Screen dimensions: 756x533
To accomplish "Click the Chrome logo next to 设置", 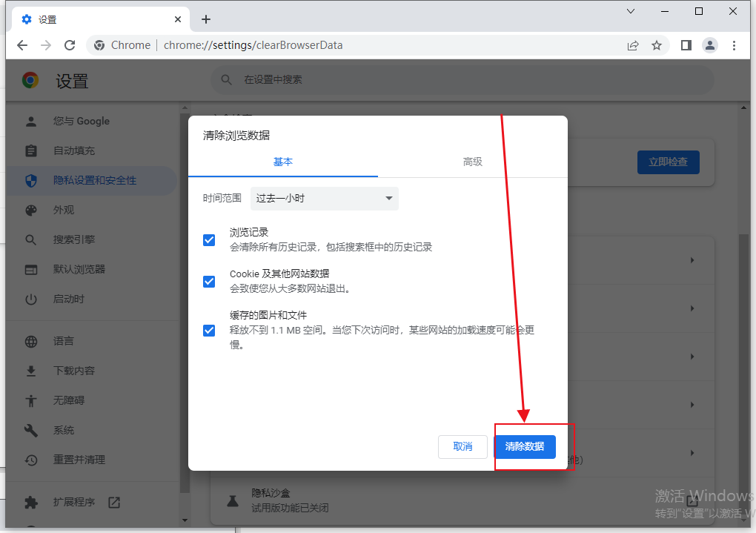I will (x=30, y=80).
